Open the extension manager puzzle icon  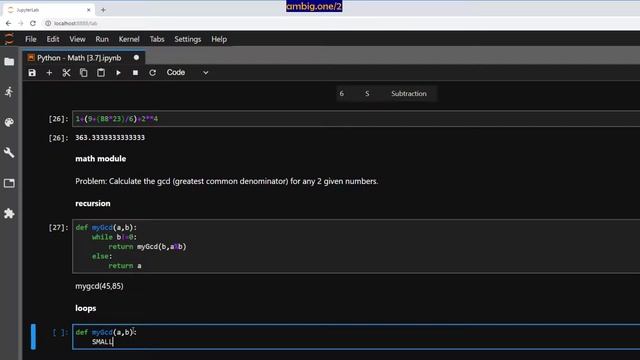[x=9, y=213]
